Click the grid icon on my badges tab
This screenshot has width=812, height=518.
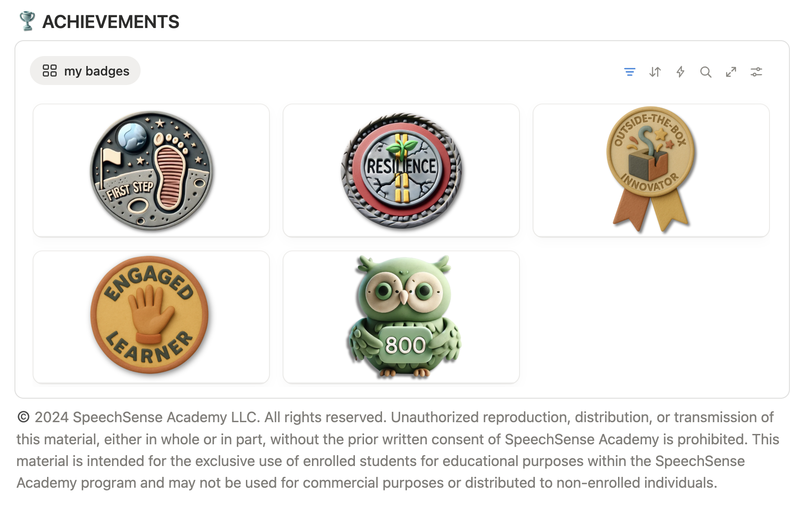(49, 71)
